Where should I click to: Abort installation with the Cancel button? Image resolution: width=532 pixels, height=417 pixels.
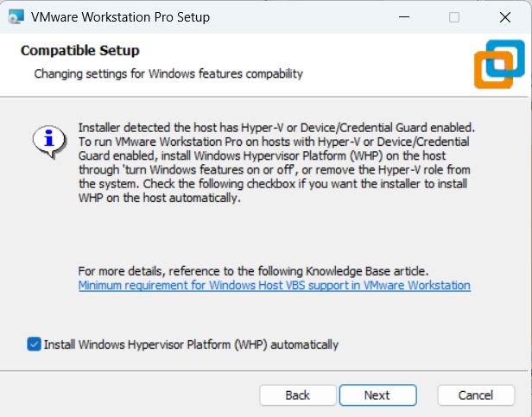click(476, 395)
